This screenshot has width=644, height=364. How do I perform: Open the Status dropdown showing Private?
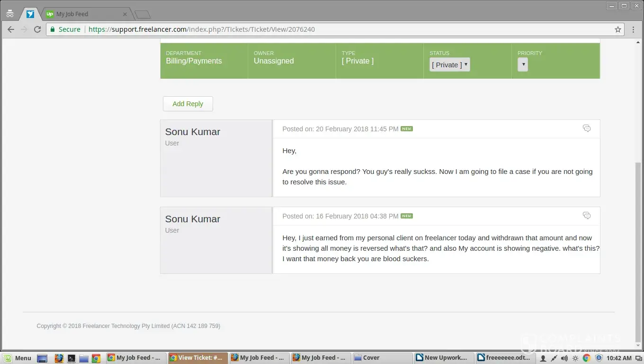click(x=449, y=65)
